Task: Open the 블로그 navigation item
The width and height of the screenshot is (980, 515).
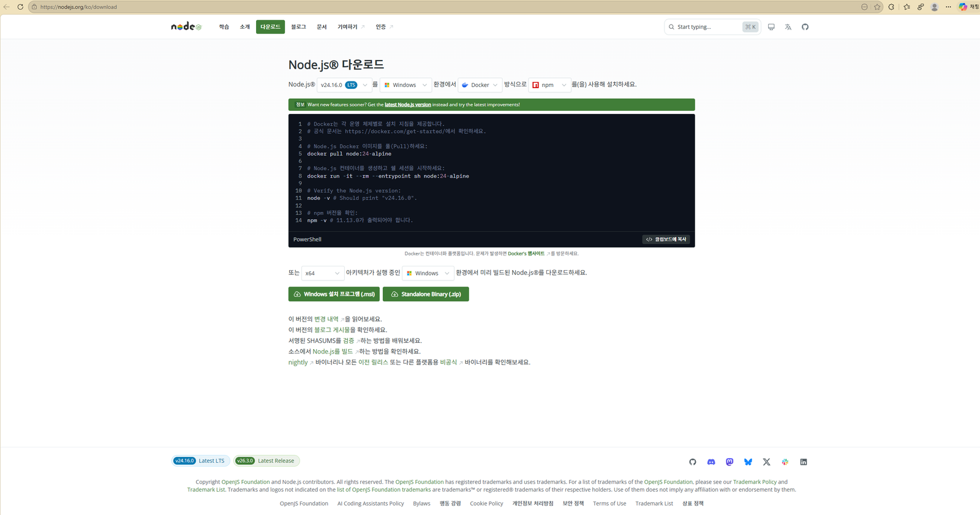Action: [298, 27]
